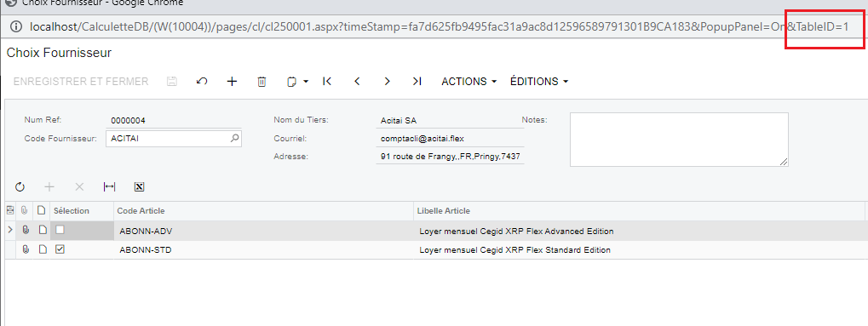Go to the last record
Viewport: 868px width, 326px height.
tap(417, 82)
